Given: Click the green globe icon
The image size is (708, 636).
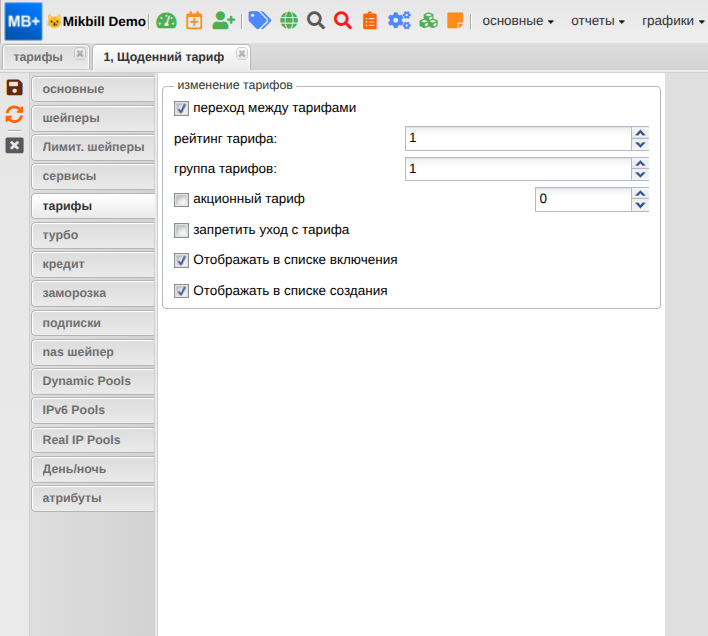Looking at the screenshot, I should (289, 20).
